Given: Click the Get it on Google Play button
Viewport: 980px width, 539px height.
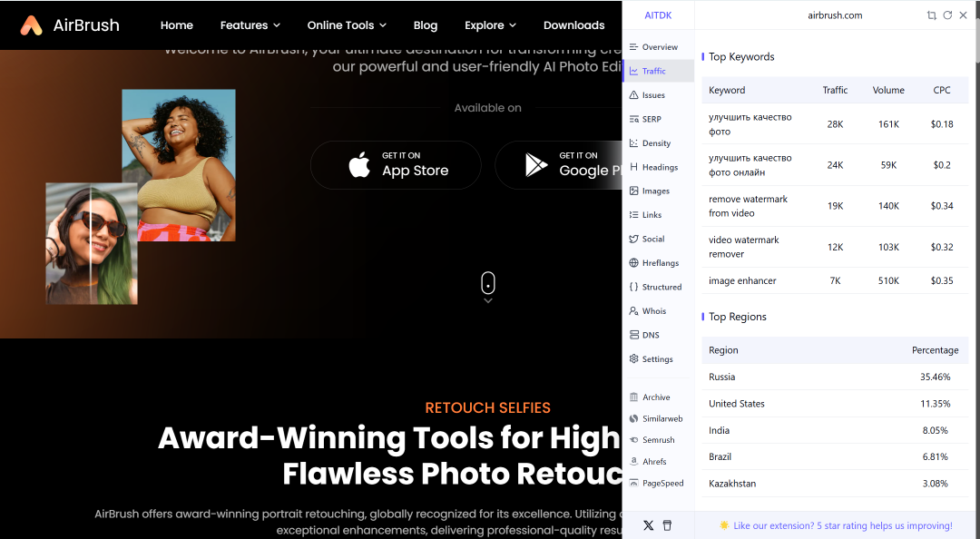Looking at the screenshot, I should pyautogui.click(x=559, y=165).
